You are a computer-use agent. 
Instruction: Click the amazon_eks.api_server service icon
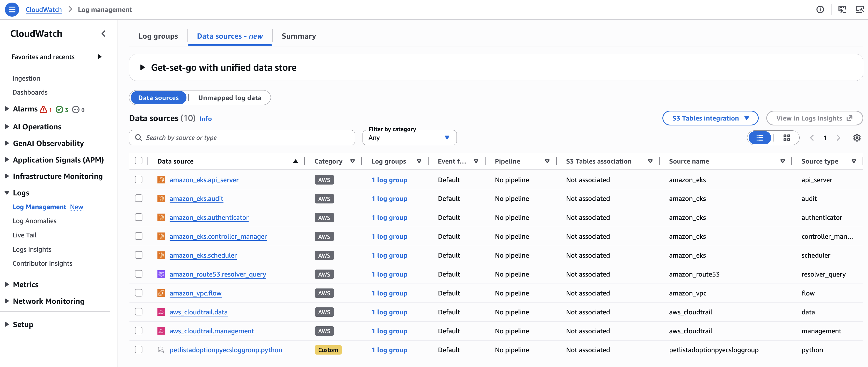161,180
